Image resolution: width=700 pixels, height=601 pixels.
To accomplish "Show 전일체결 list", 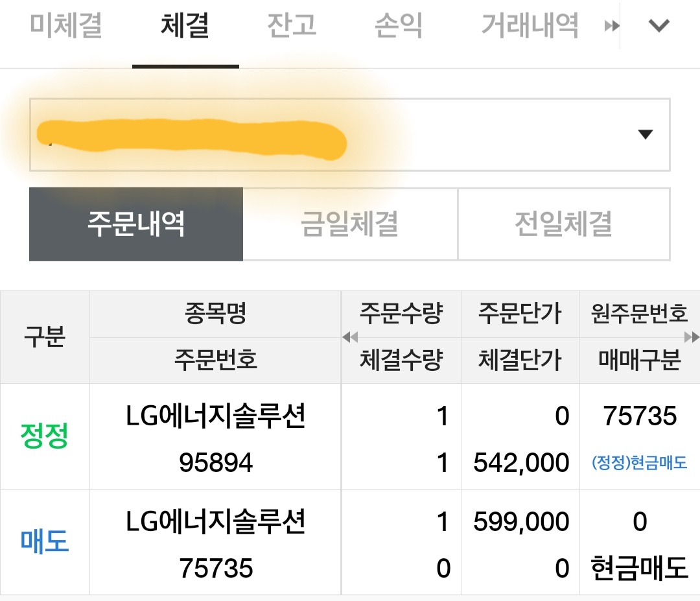I will [564, 224].
